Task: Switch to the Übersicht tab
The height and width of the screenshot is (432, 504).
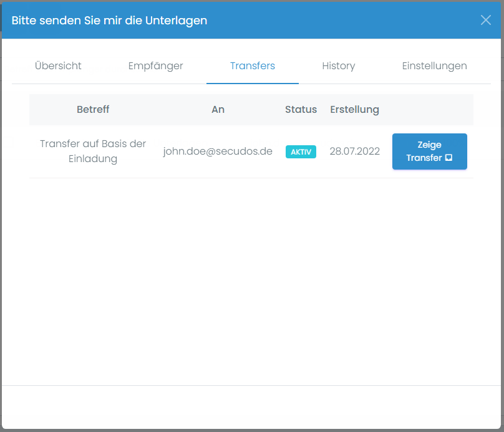Action: point(59,65)
